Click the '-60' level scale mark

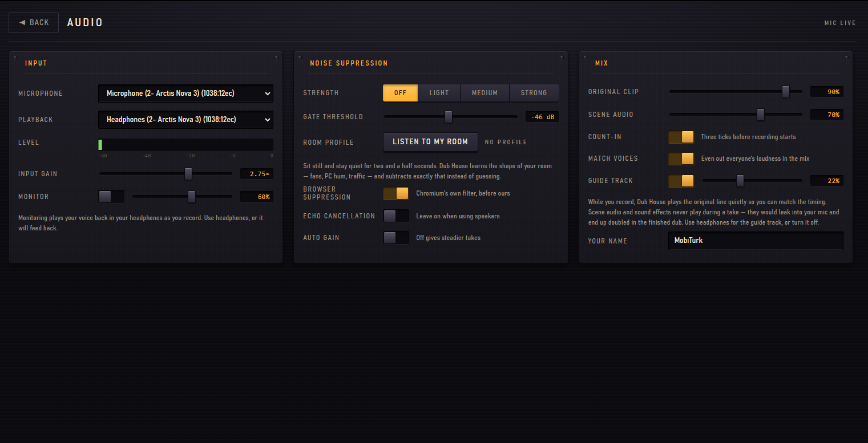point(103,156)
